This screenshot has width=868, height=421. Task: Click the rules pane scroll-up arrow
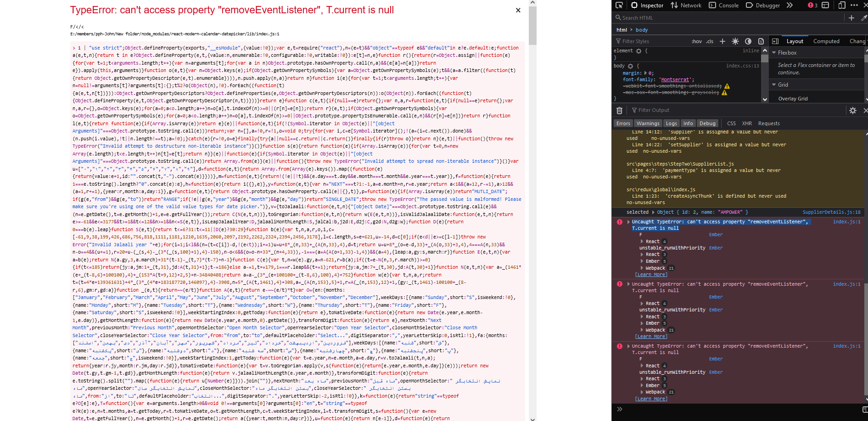click(765, 50)
